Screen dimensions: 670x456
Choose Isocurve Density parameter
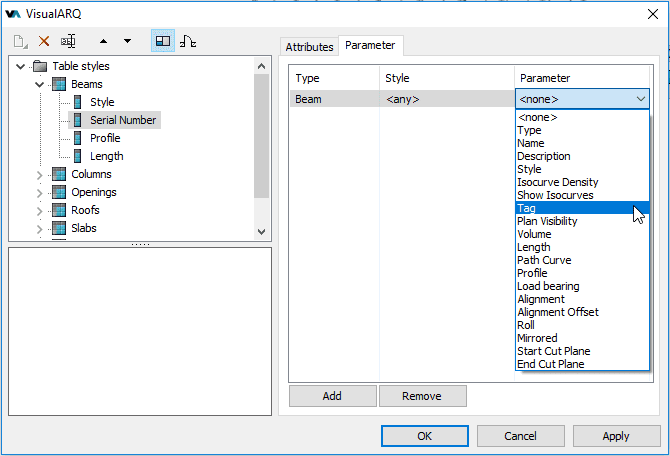point(582,182)
